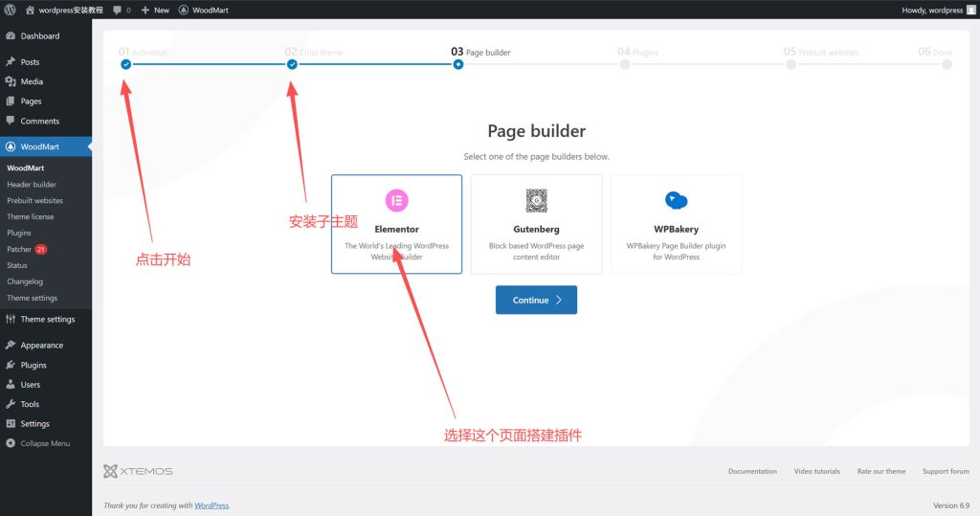Image resolution: width=980 pixels, height=516 pixels.
Task: Open the comments bubble icon in admin bar
Action: [117, 10]
